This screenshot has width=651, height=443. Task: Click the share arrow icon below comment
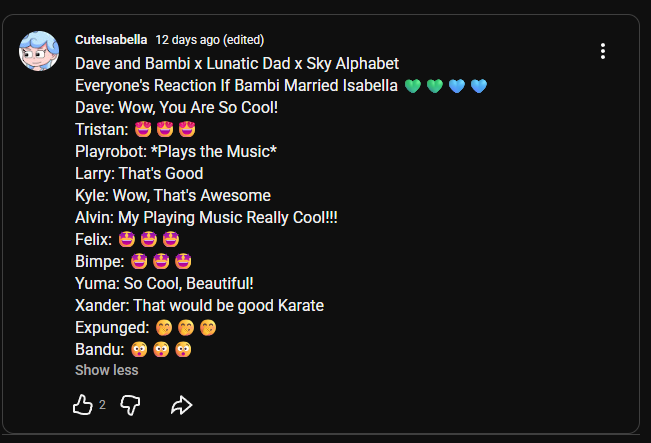point(181,405)
